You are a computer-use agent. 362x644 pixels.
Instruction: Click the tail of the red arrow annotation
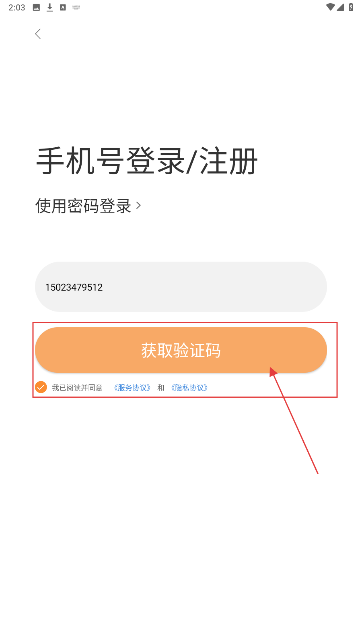click(317, 473)
